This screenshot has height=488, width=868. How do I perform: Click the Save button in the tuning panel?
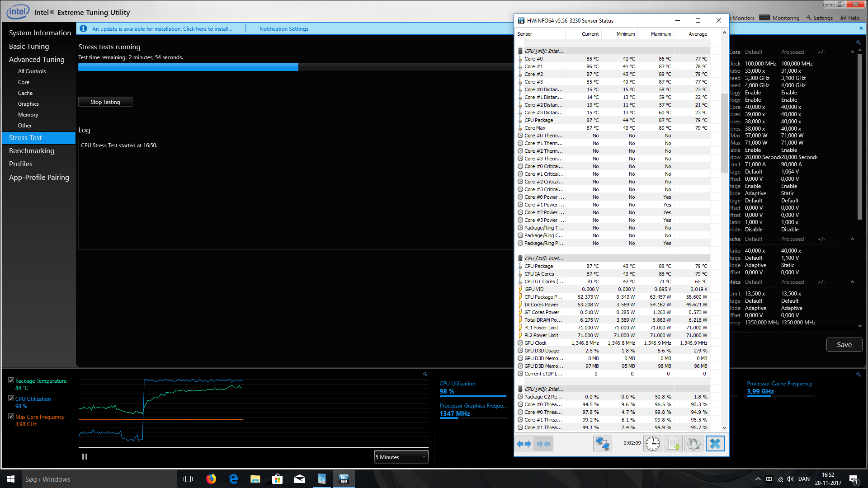pyautogui.click(x=844, y=344)
